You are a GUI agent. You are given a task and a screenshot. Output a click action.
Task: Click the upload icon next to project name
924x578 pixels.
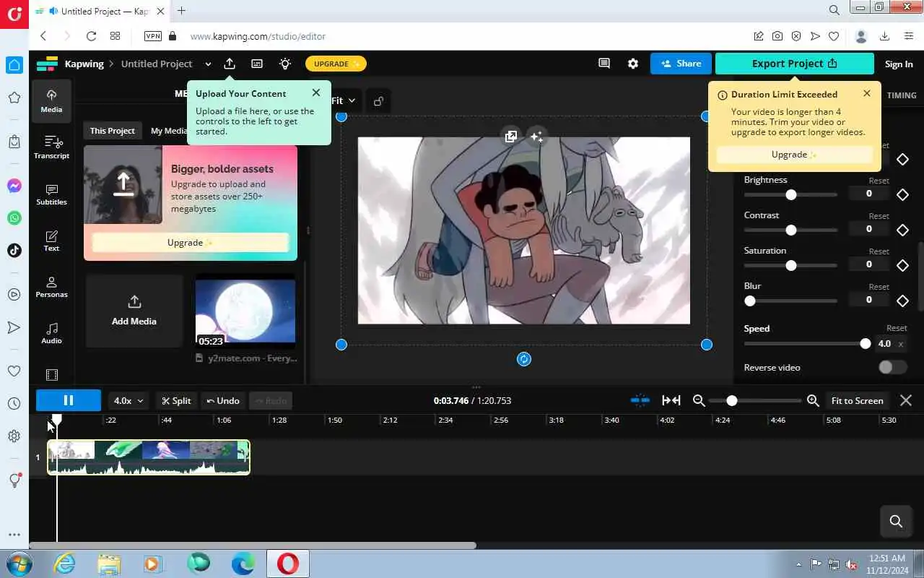(230, 64)
